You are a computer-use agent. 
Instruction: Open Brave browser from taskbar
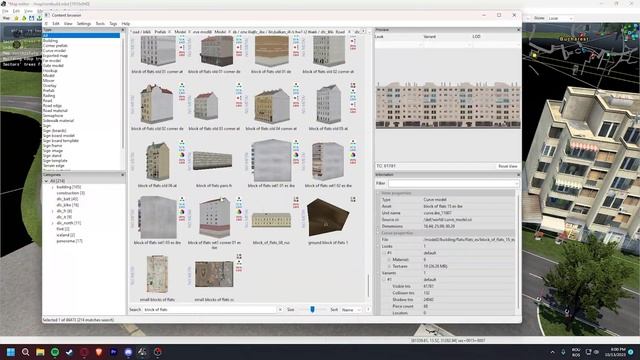coord(99,352)
